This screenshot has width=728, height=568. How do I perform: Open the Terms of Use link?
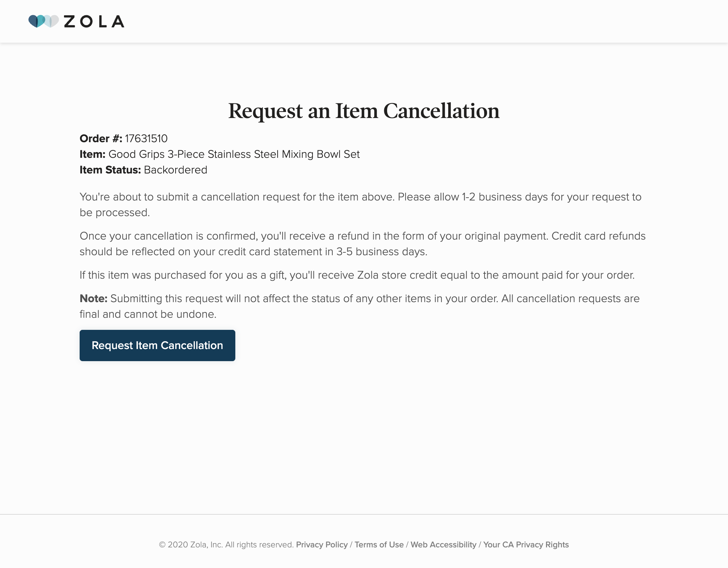(x=379, y=545)
